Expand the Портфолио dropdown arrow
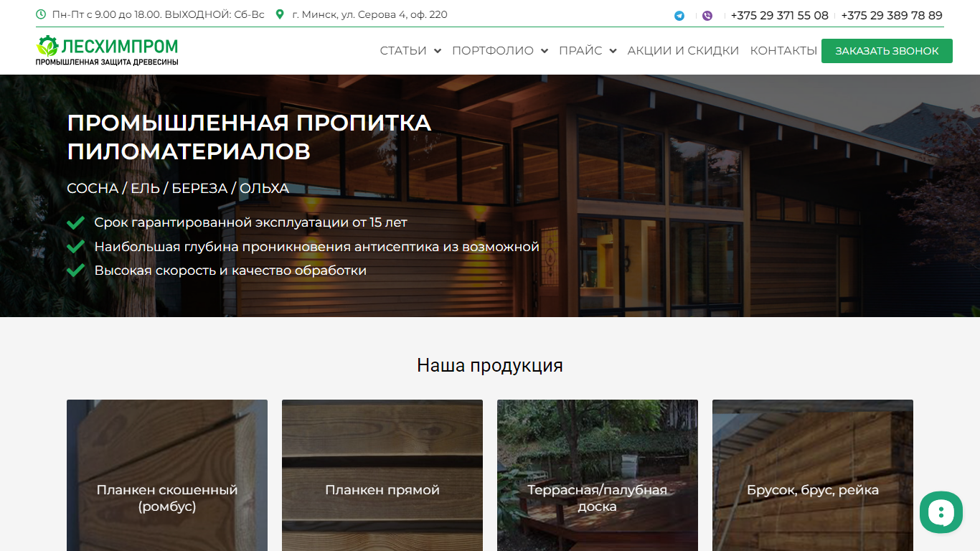The width and height of the screenshot is (980, 551). (x=545, y=51)
